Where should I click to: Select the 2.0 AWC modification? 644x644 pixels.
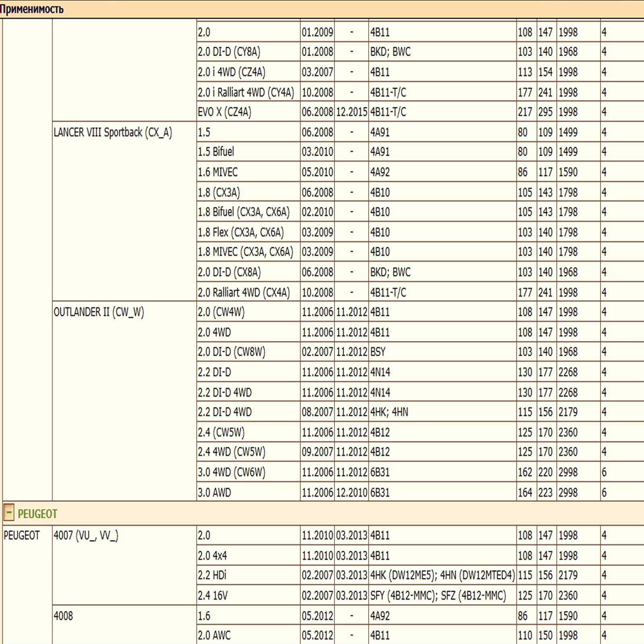pyautogui.click(x=214, y=635)
